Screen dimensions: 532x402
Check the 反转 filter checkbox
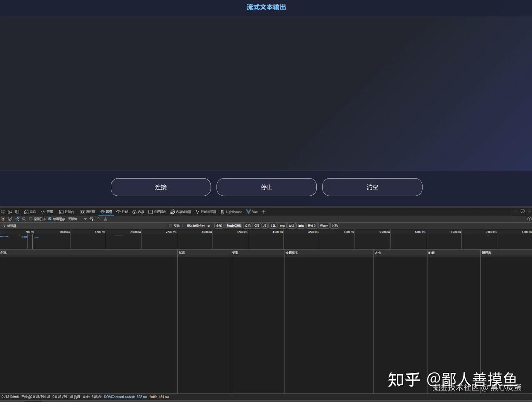click(x=171, y=226)
